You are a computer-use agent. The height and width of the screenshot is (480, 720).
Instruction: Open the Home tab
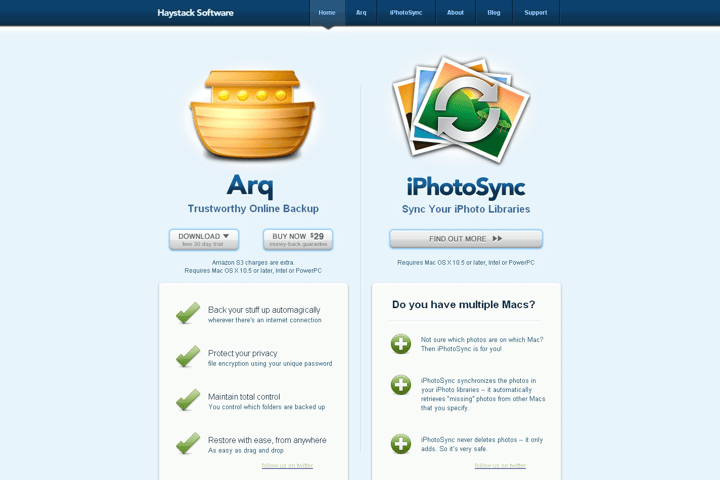click(x=327, y=13)
